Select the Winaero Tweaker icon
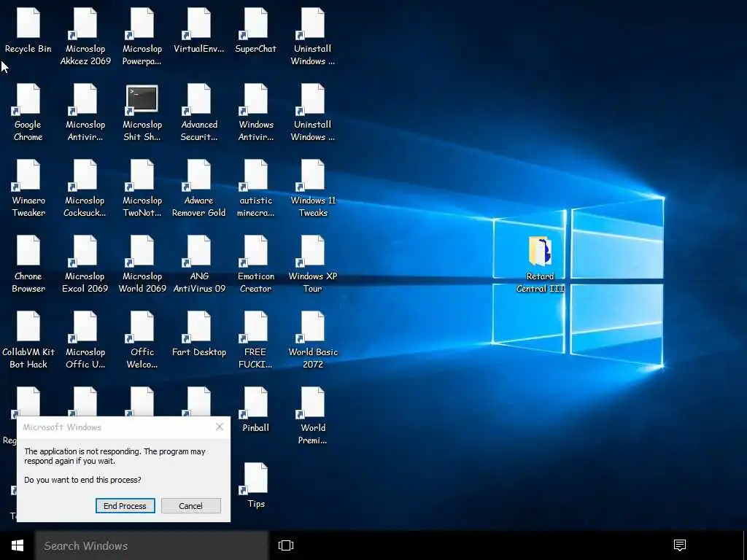The image size is (747, 560). 28,188
